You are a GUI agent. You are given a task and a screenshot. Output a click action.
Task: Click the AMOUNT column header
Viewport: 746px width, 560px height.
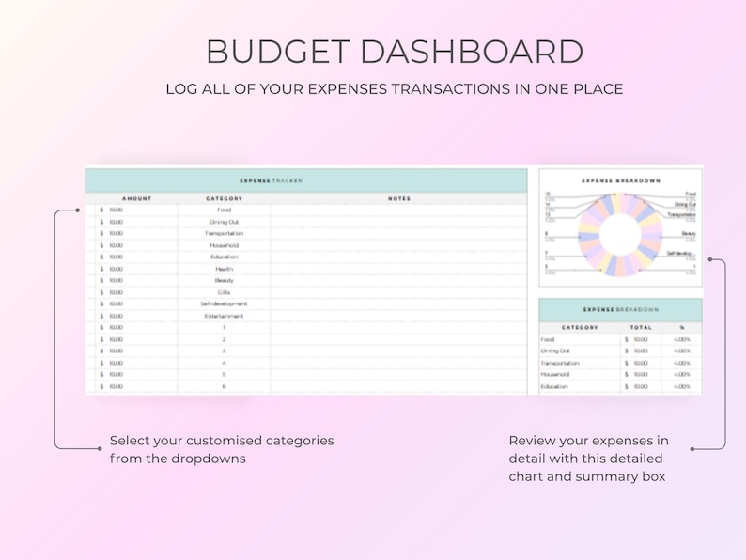pos(136,198)
